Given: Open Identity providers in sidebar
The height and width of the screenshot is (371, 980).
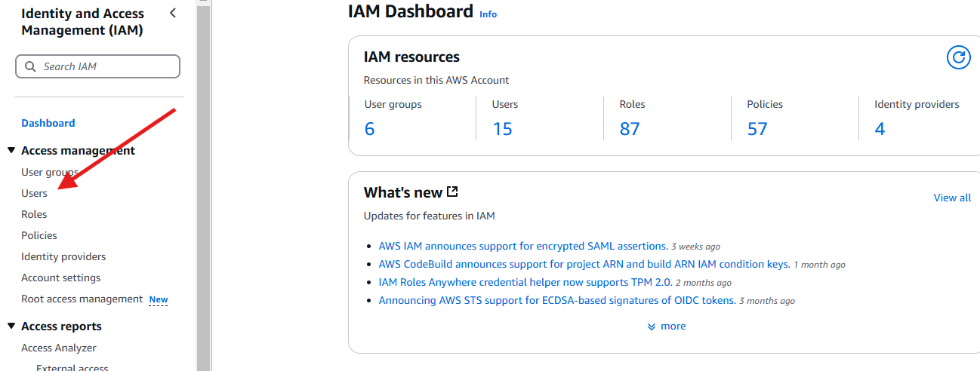Looking at the screenshot, I should pyautogui.click(x=63, y=256).
